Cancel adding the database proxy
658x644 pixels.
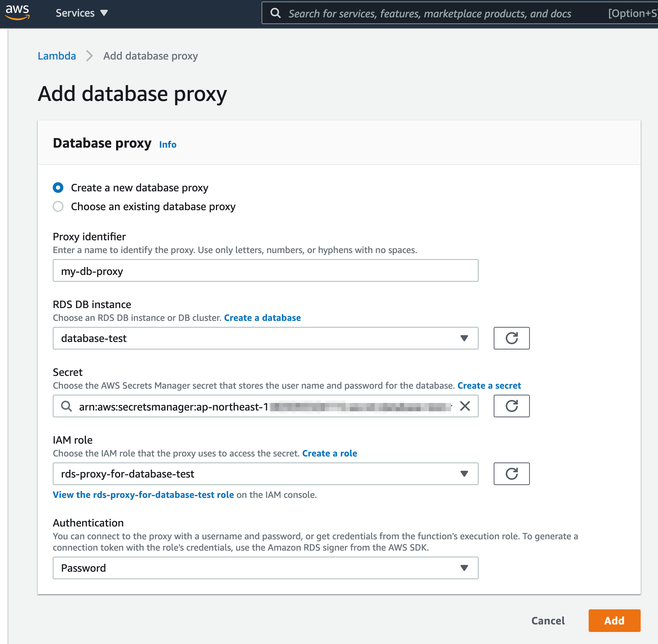[548, 621]
